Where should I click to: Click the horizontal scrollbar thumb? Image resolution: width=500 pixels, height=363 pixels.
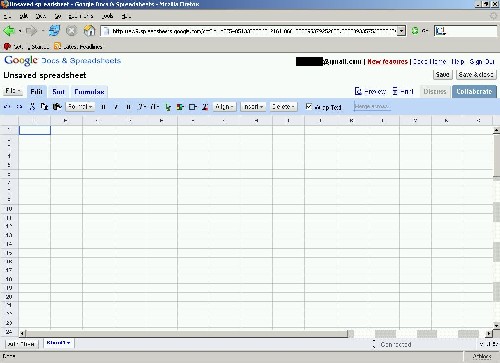(x=187, y=333)
